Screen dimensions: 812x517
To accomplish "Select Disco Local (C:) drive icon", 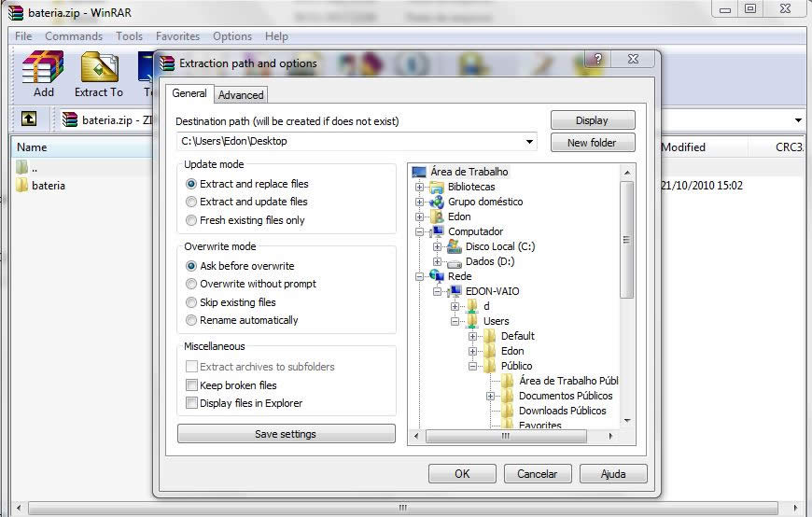I will 455,246.
